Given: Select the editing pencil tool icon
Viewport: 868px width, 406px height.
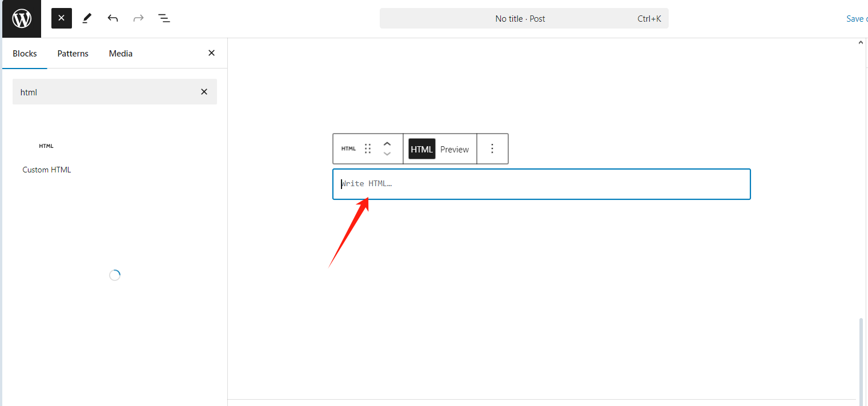Looking at the screenshot, I should point(87,18).
